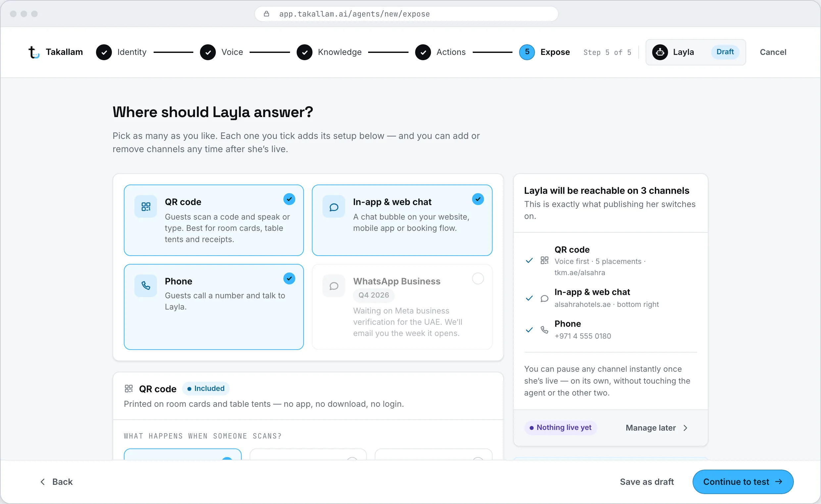Viewport: 821px width, 504px height.
Task: Untick the QR code channel checkbox
Action: tap(289, 199)
